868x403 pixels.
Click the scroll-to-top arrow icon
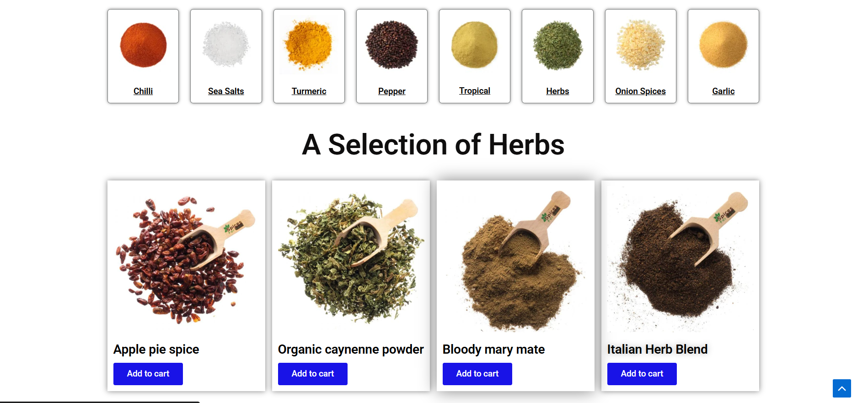tap(841, 388)
